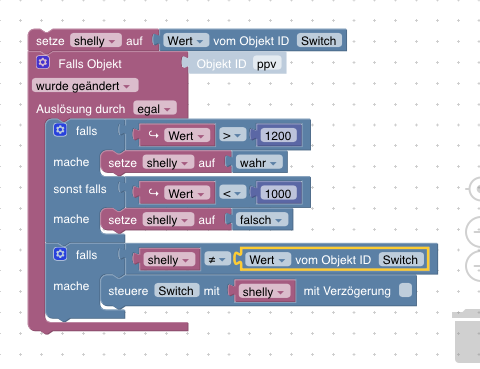
Task: Click the Auslösung durch label
Action: (81, 109)
